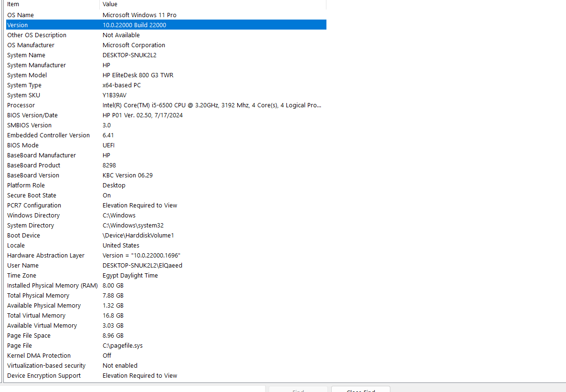Viewport: 566px width, 392px height.
Task: Click the Not enabled virtualization security value
Action: point(120,366)
